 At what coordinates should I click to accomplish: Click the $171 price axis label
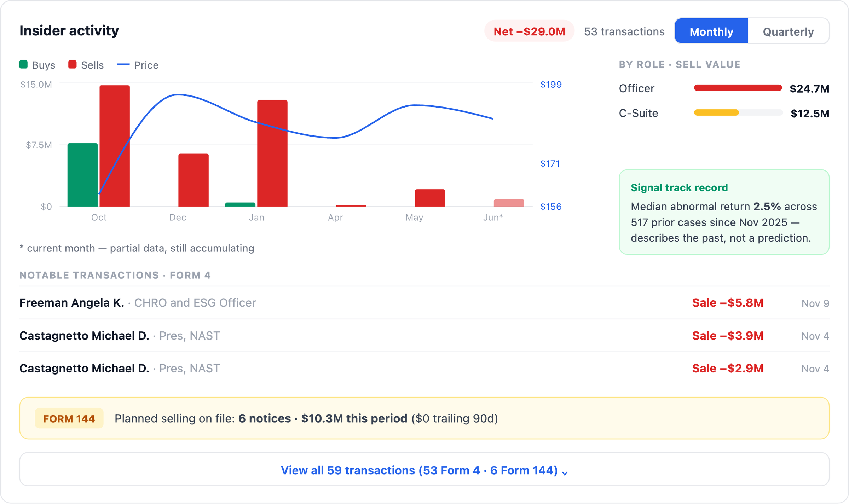pos(550,163)
